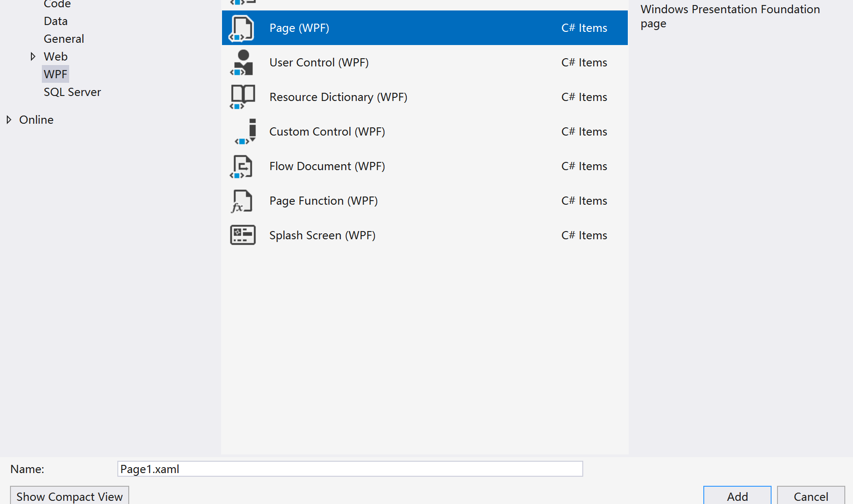The width and height of the screenshot is (853, 504).
Task: Click the Page (WPF) template icon
Action: (x=242, y=28)
